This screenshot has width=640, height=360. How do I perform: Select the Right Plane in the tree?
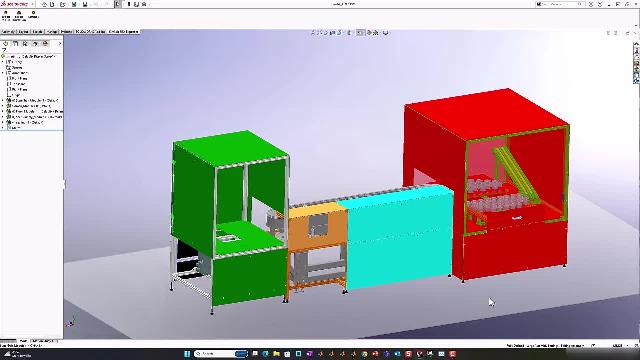coord(18,89)
